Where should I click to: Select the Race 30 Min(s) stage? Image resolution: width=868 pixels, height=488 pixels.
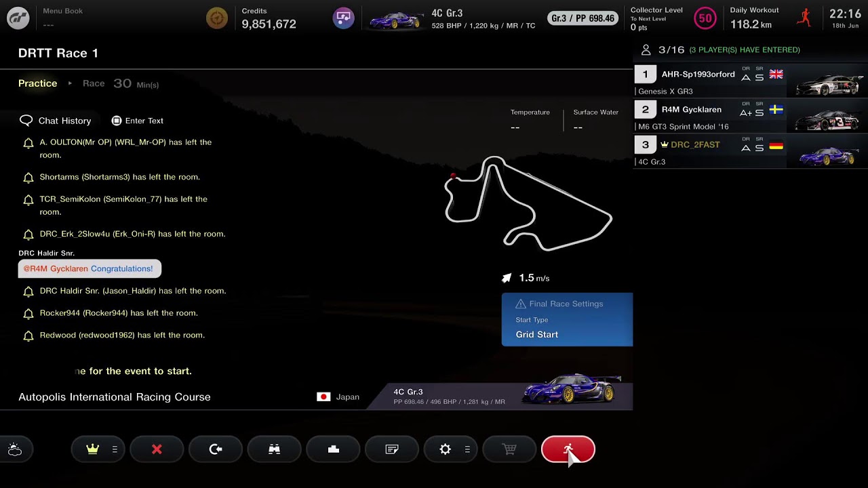click(121, 83)
